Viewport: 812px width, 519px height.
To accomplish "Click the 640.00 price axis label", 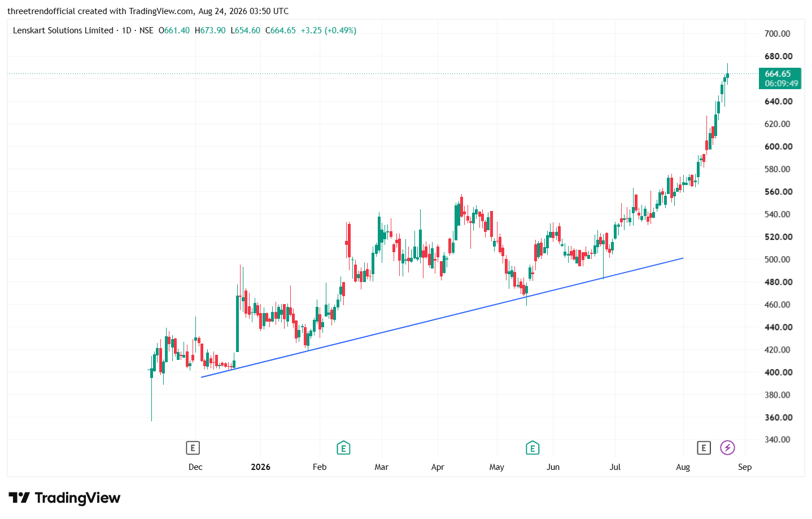I will [779, 102].
